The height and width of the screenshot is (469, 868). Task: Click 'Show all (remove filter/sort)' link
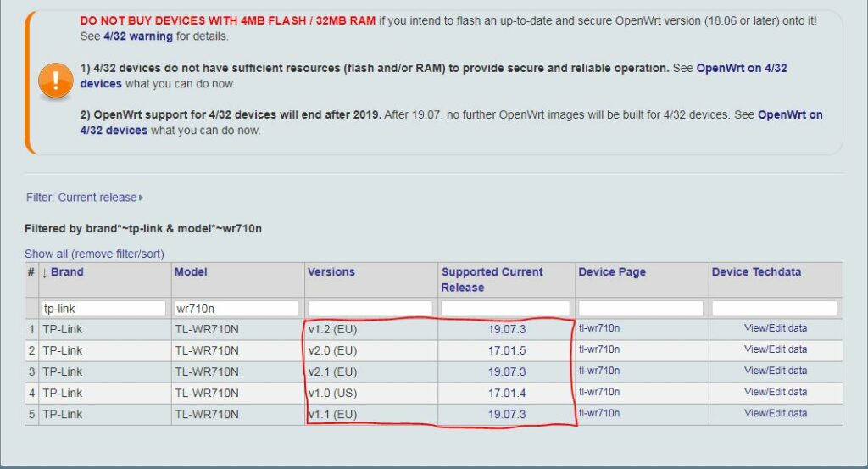click(x=94, y=254)
